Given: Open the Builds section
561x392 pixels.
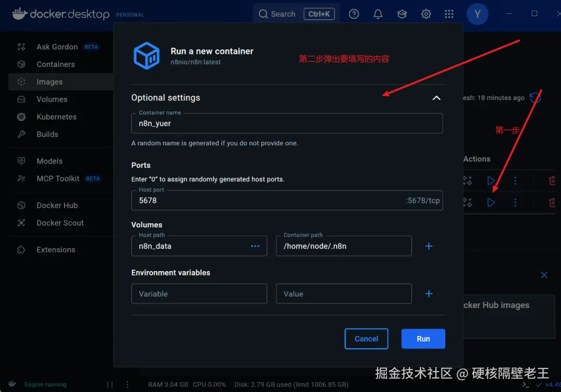Looking at the screenshot, I should click(x=47, y=134).
